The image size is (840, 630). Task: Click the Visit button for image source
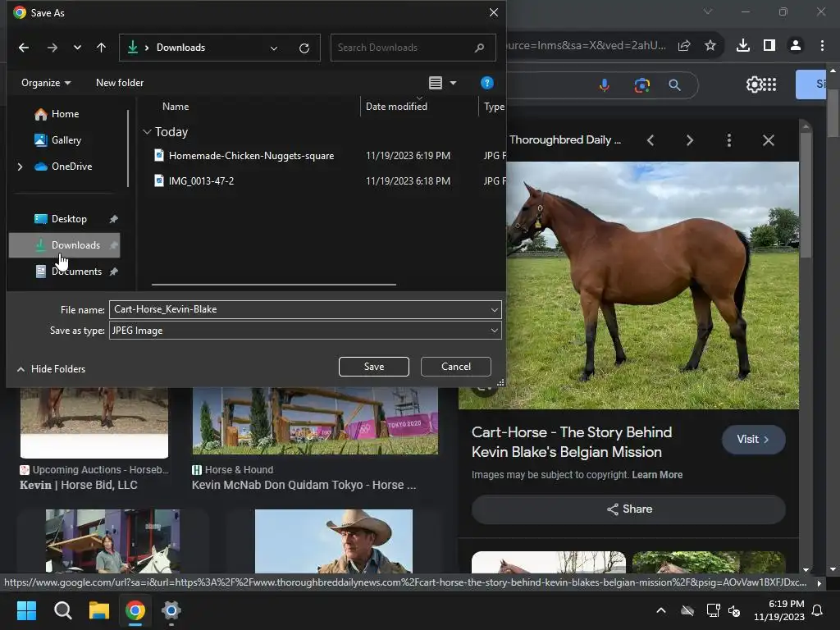(x=753, y=440)
